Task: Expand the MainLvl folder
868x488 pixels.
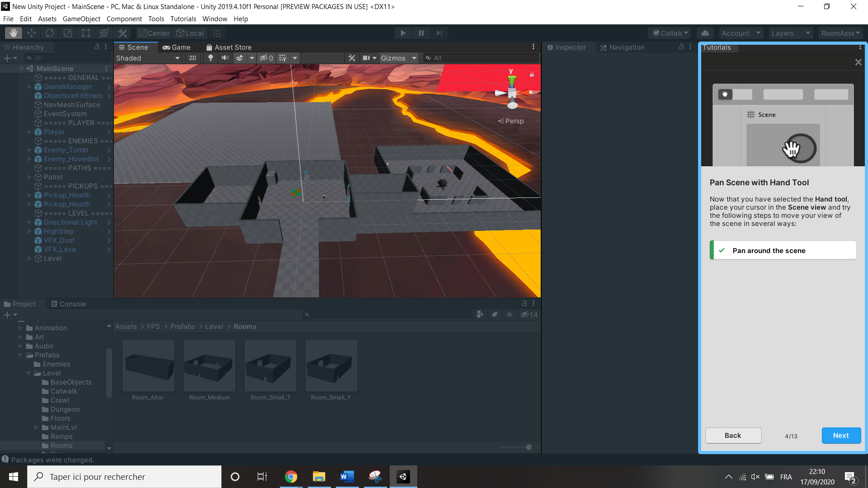Action: (x=37, y=427)
